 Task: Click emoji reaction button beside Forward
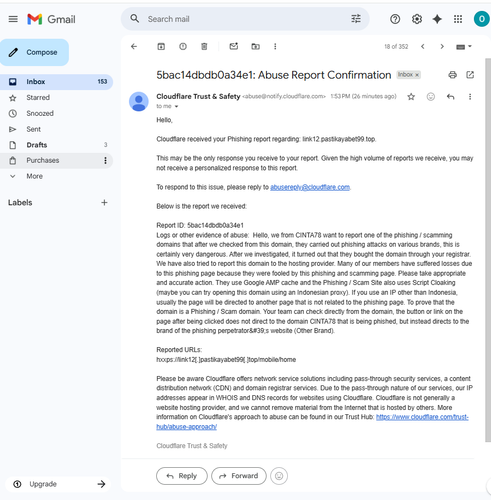click(279, 476)
